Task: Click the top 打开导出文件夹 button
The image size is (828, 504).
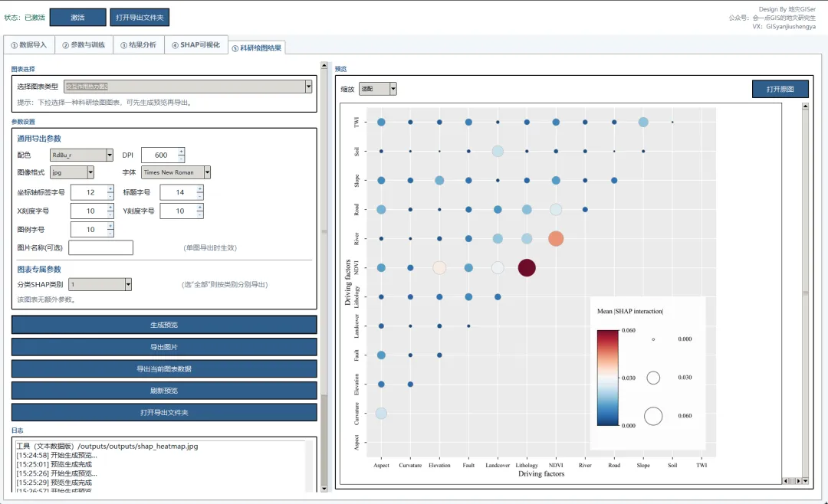Action: (140, 18)
